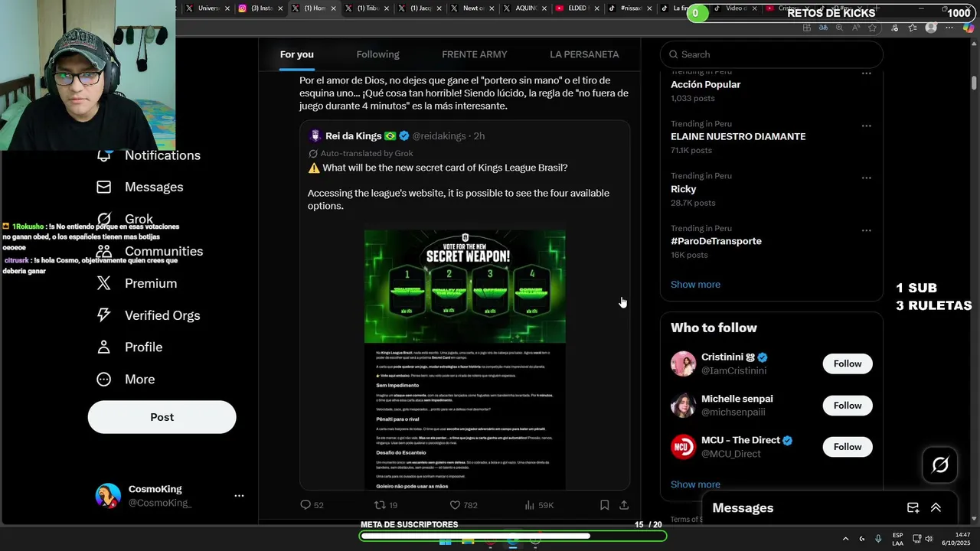This screenshot has width=980, height=551.
Task: Switch to the For you tab
Action: click(297, 54)
